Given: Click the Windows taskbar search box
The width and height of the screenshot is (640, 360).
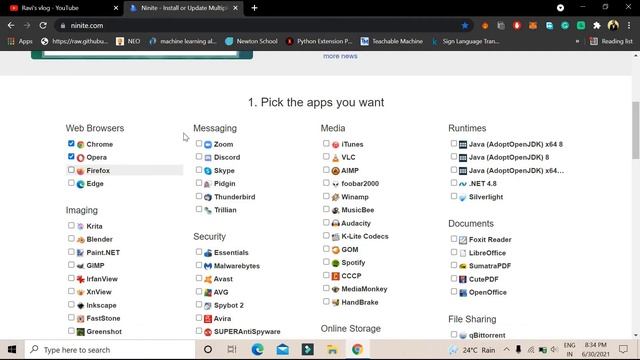Looking at the screenshot, I should pos(111,349).
